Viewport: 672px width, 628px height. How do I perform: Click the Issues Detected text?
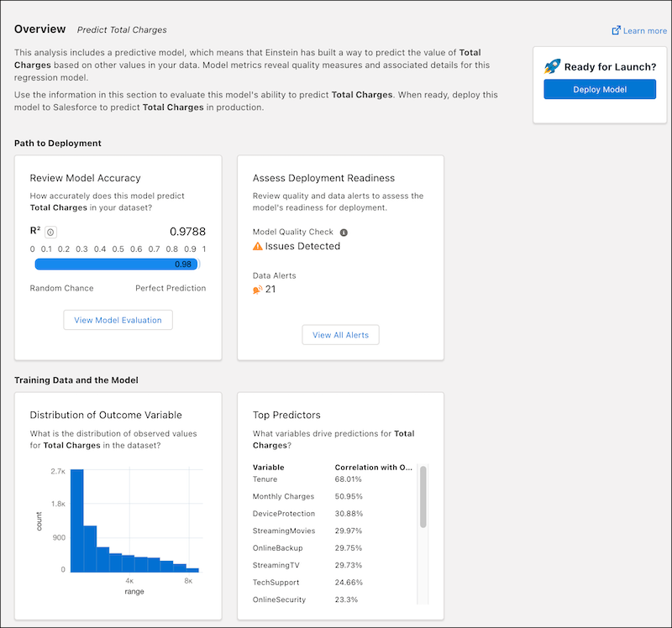tap(302, 246)
